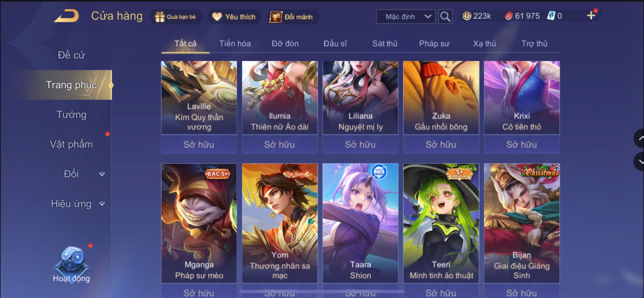Tap the plus icon to add currency

coord(591,15)
